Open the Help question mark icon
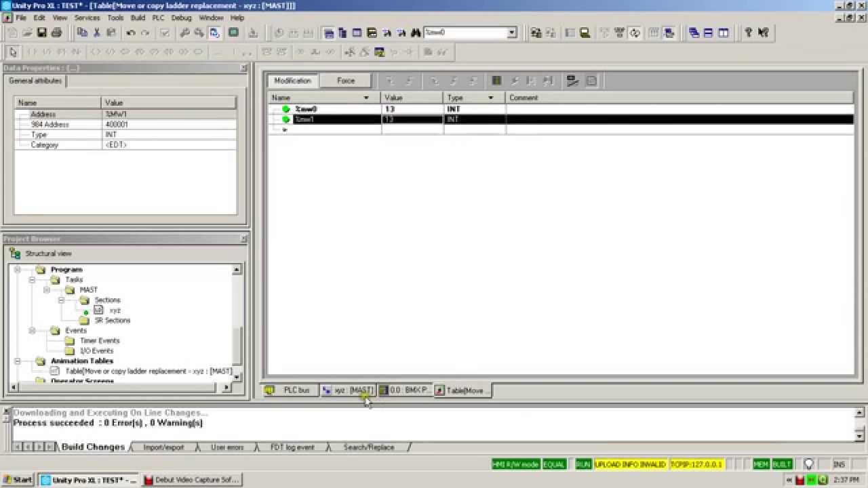Screen dimensions: 868x488 [x=749, y=33]
